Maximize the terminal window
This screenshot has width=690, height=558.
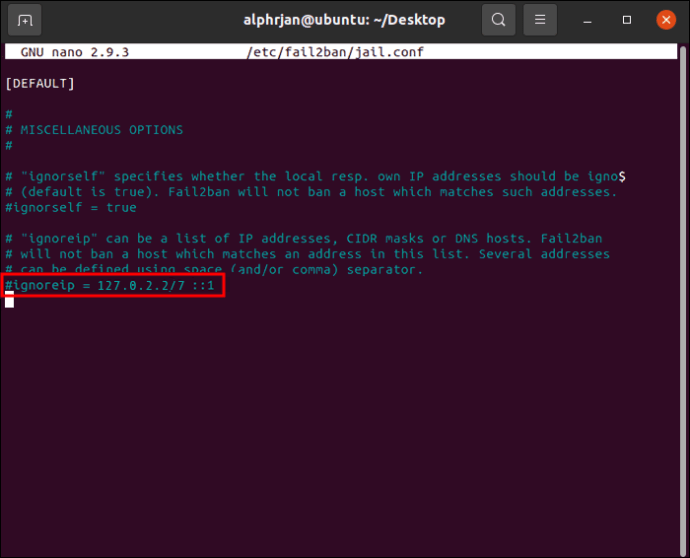pos(627,20)
